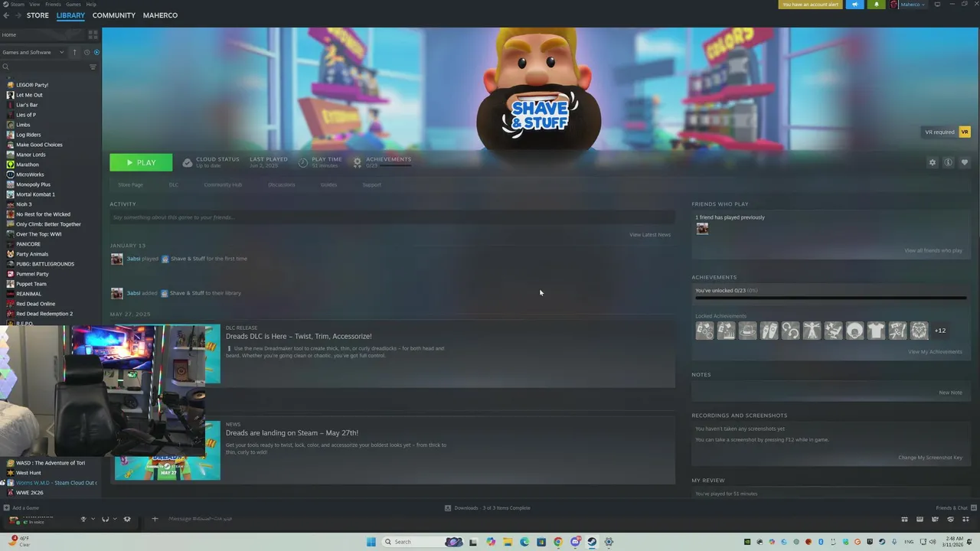Click Change My Screenshot Key
The height and width of the screenshot is (551, 980).
coord(930,458)
